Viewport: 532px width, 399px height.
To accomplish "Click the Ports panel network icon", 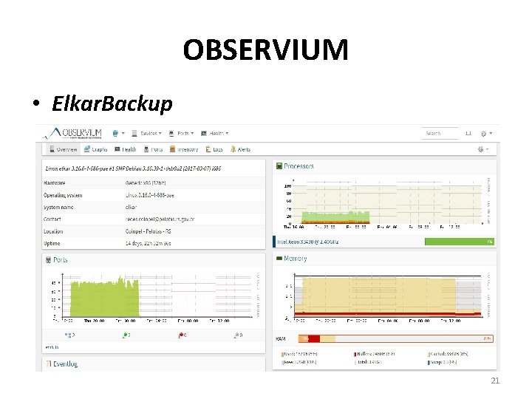I will click(48, 260).
